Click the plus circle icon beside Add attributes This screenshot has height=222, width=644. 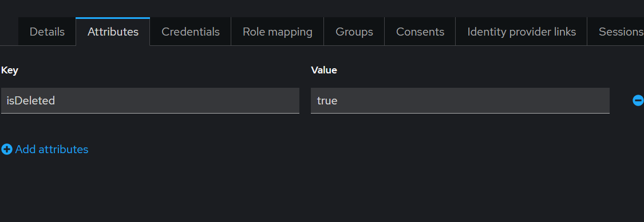pos(6,149)
